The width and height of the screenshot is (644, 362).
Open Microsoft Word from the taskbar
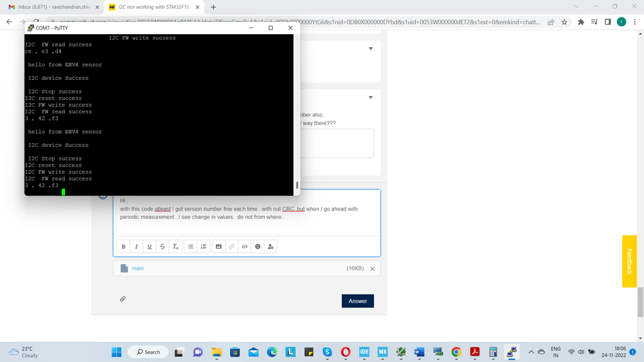click(x=419, y=352)
